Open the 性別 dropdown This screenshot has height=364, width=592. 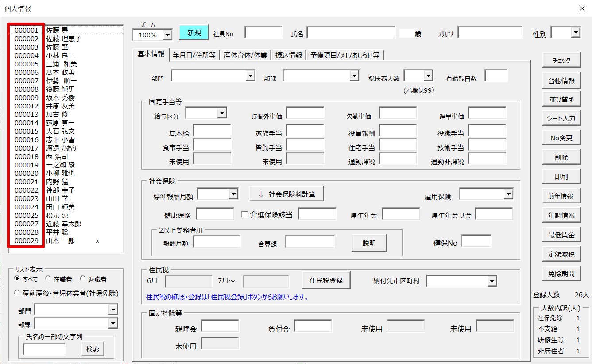coord(575,32)
